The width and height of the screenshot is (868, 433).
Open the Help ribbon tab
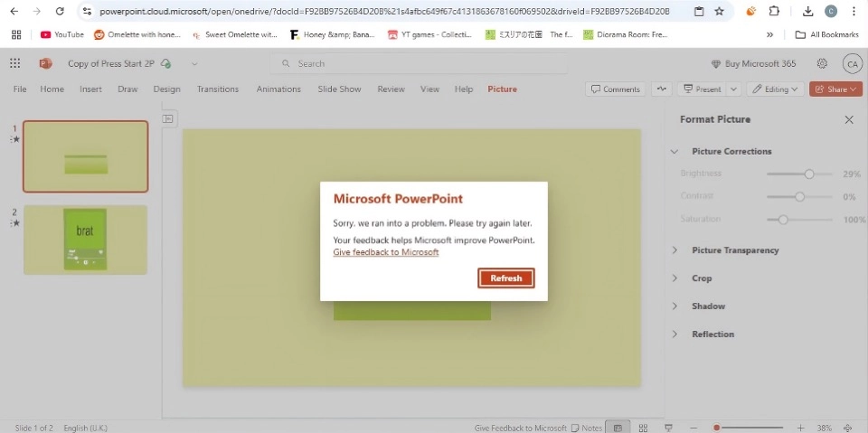tap(463, 89)
